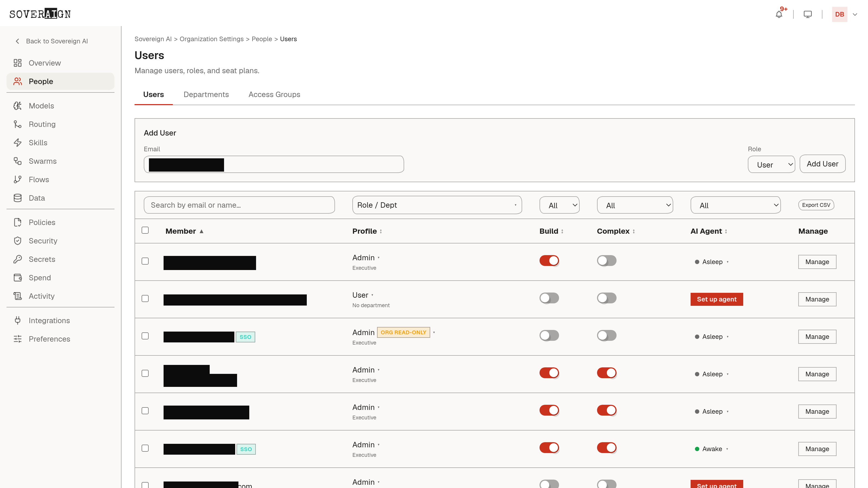
Task: Click the search by email or name field
Action: click(239, 205)
